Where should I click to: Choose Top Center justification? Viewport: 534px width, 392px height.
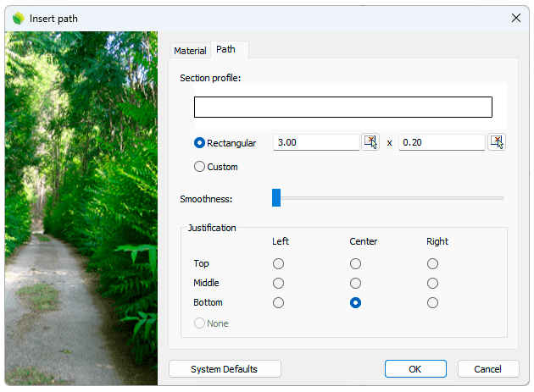click(355, 264)
